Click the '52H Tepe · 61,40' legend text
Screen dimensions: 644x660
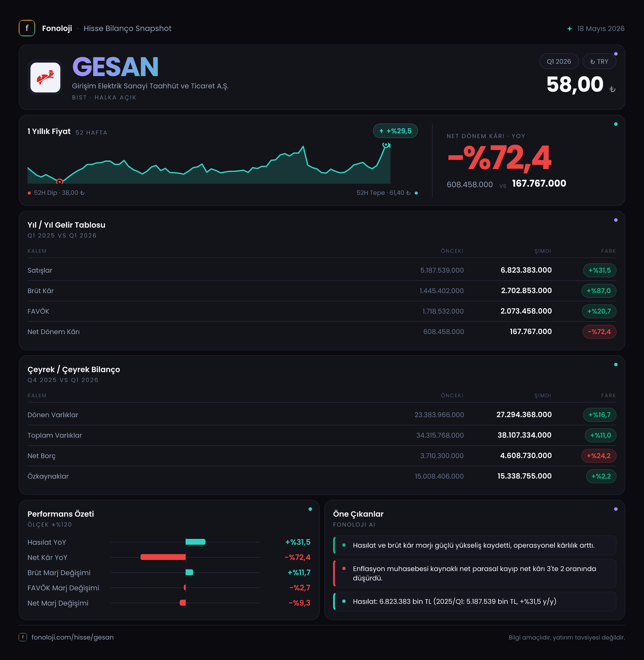pos(383,193)
